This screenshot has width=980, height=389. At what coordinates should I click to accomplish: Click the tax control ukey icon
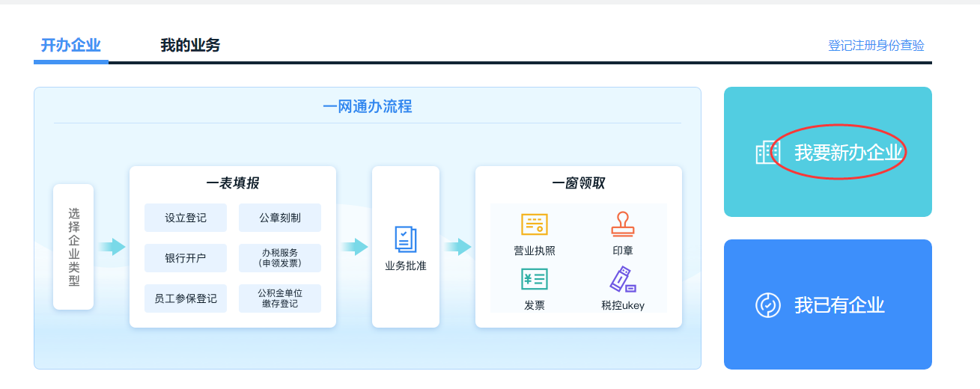coord(622,279)
